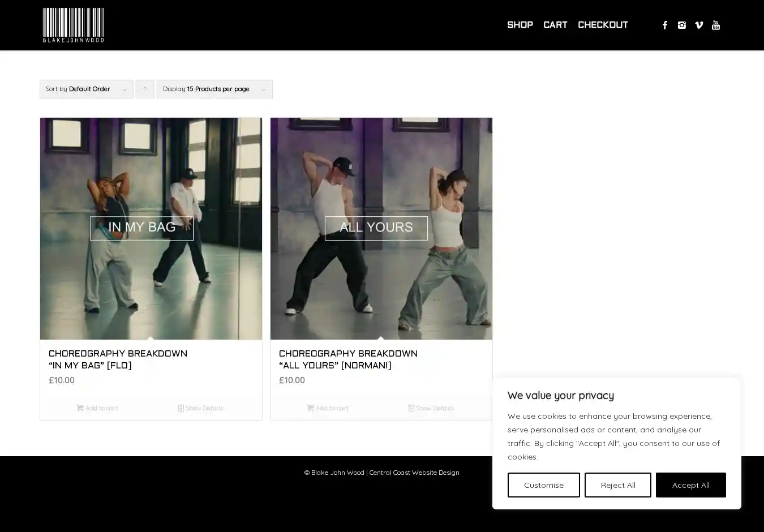
Task: Show details for "In My Bag" product
Action: 201,408
